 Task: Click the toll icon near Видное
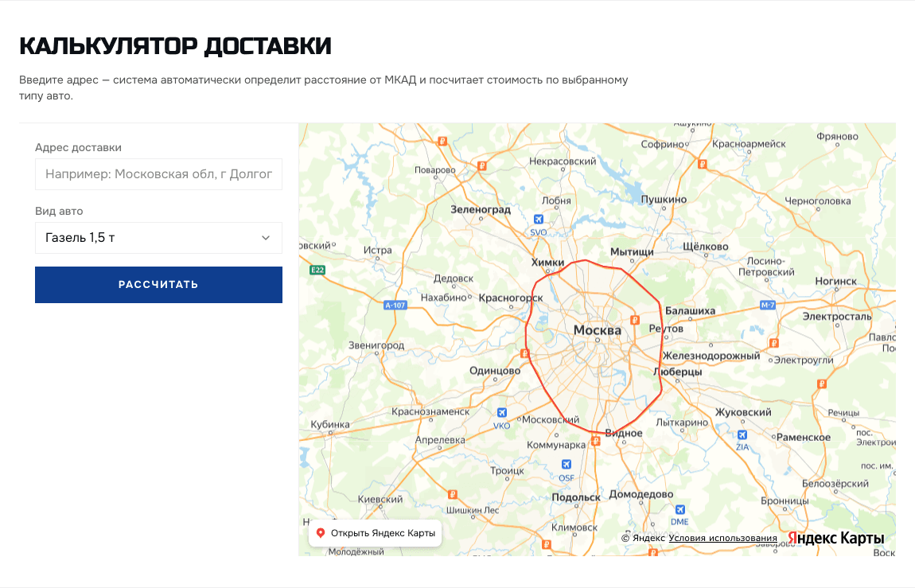coord(595,442)
